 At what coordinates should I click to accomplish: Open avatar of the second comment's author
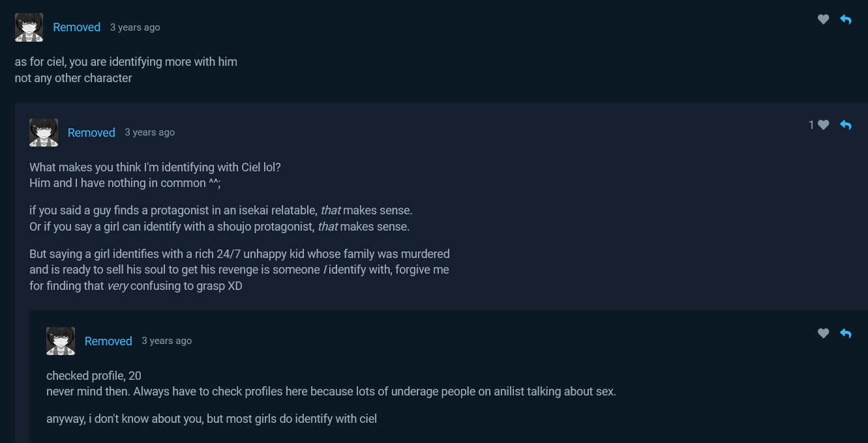pyautogui.click(x=44, y=132)
